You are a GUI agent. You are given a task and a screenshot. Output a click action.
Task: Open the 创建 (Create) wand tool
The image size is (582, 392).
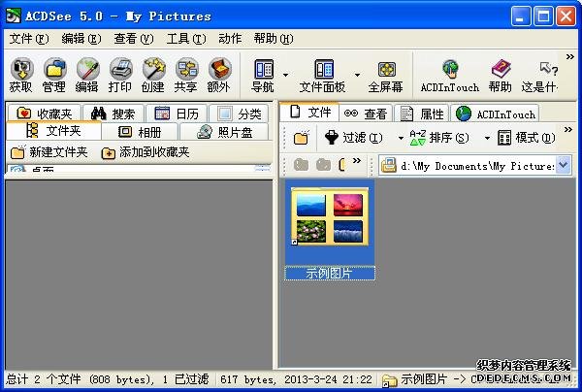pos(153,69)
